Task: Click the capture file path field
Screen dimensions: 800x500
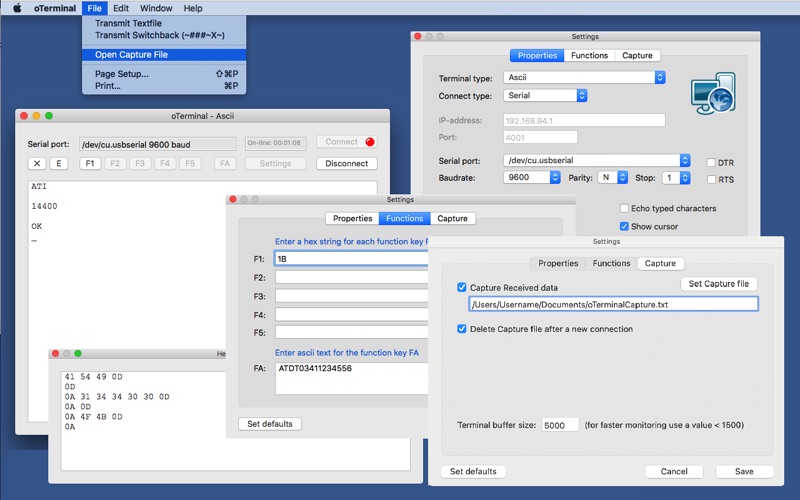Action: pyautogui.click(x=613, y=304)
